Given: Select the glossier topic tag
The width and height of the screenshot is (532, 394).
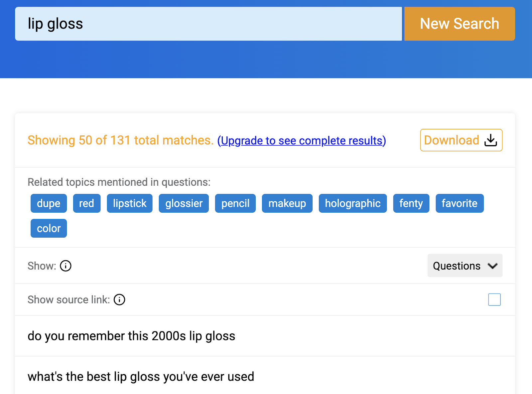Looking at the screenshot, I should pos(184,203).
